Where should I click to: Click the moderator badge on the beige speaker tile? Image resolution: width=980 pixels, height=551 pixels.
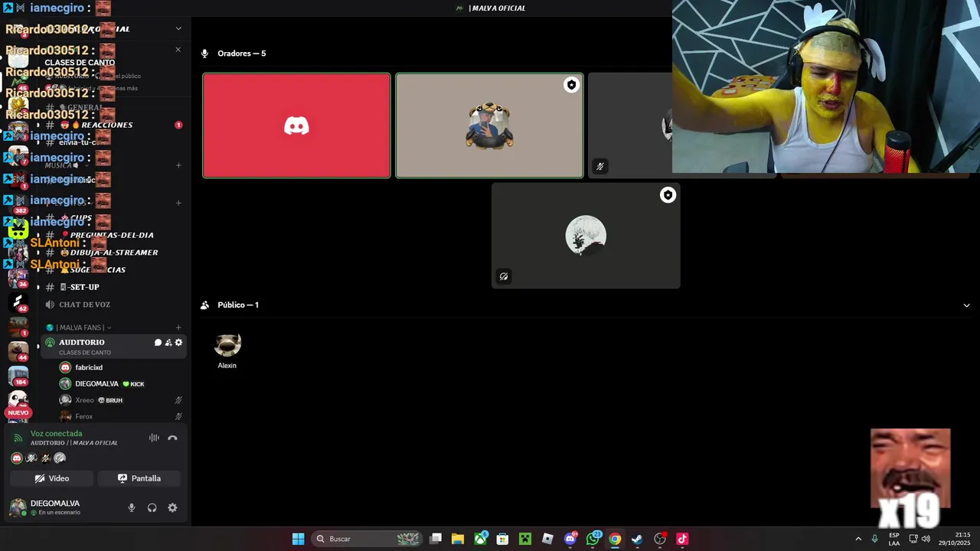tap(571, 85)
